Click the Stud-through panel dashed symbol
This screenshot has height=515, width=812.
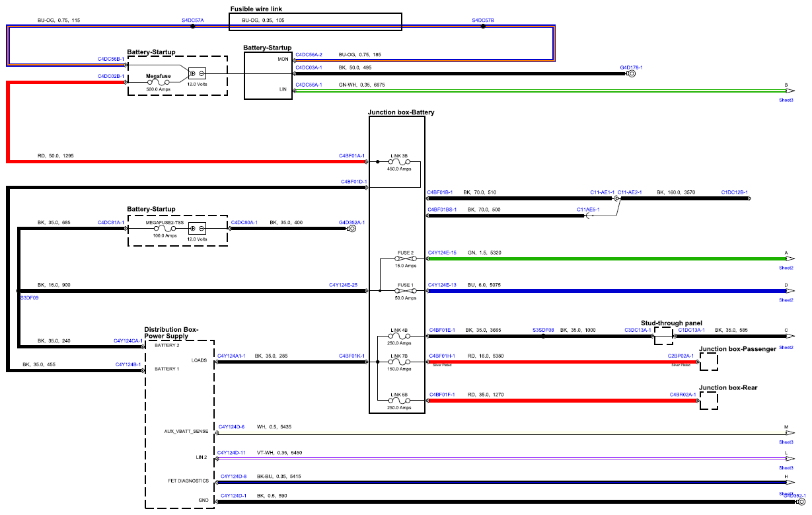point(663,336)
